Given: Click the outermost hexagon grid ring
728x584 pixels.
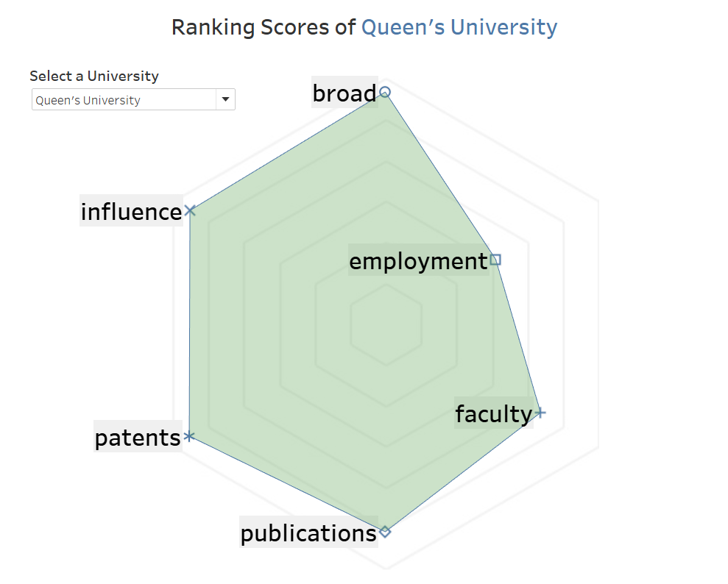Looking at the screenshot, I should coord(598,324).
